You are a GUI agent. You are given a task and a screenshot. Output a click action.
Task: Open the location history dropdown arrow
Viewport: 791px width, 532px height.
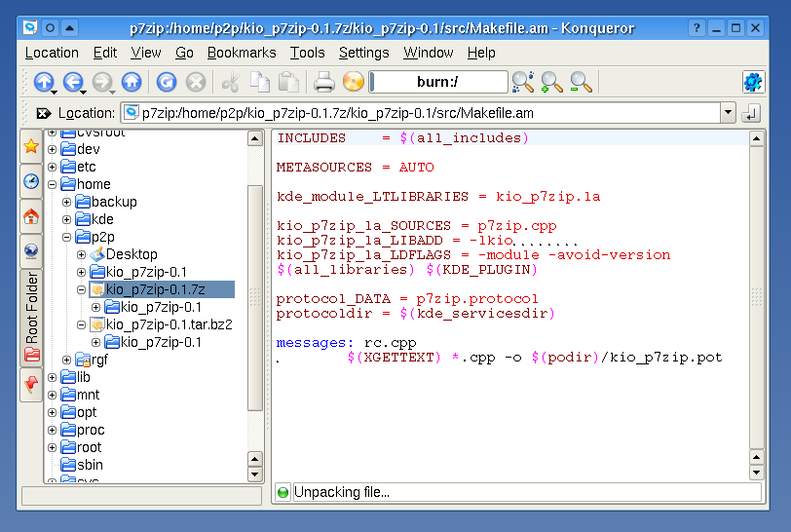728,113
